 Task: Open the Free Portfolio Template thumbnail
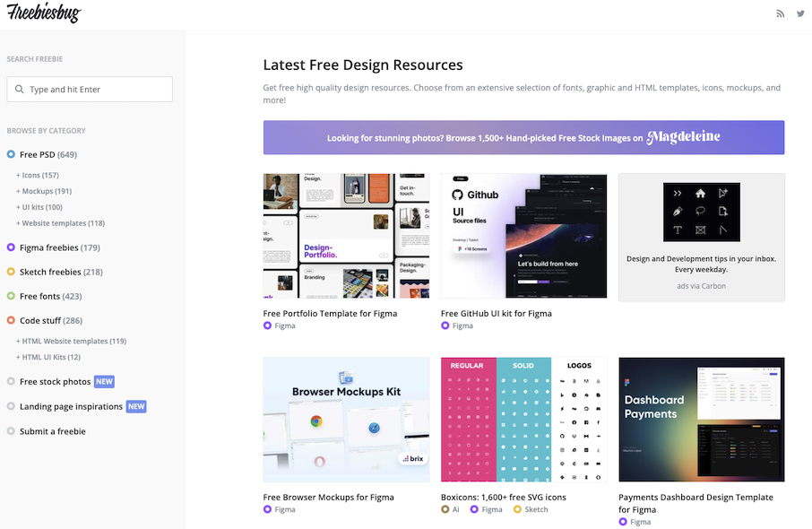[347, 236]
